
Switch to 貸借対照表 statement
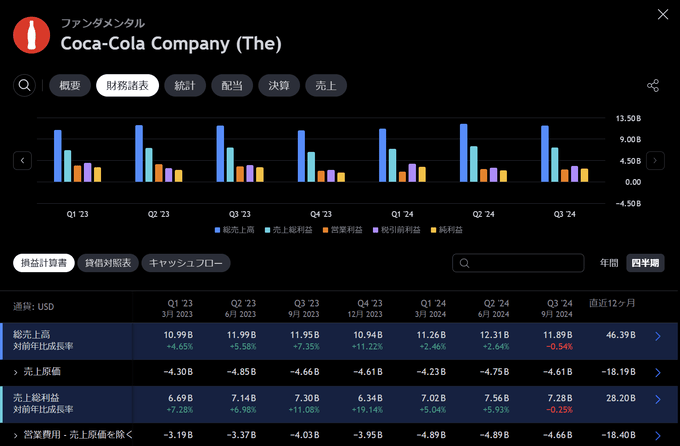point(108,263)
